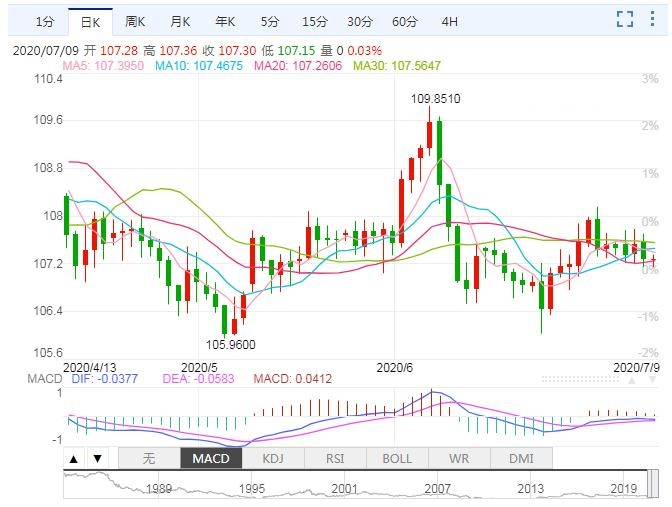Click the historical range navigator timeline
672x507 pixels.
click(360, 485)
